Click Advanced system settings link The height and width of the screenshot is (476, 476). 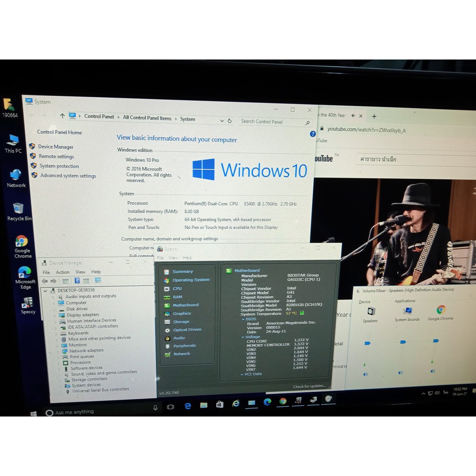[68, 176]
